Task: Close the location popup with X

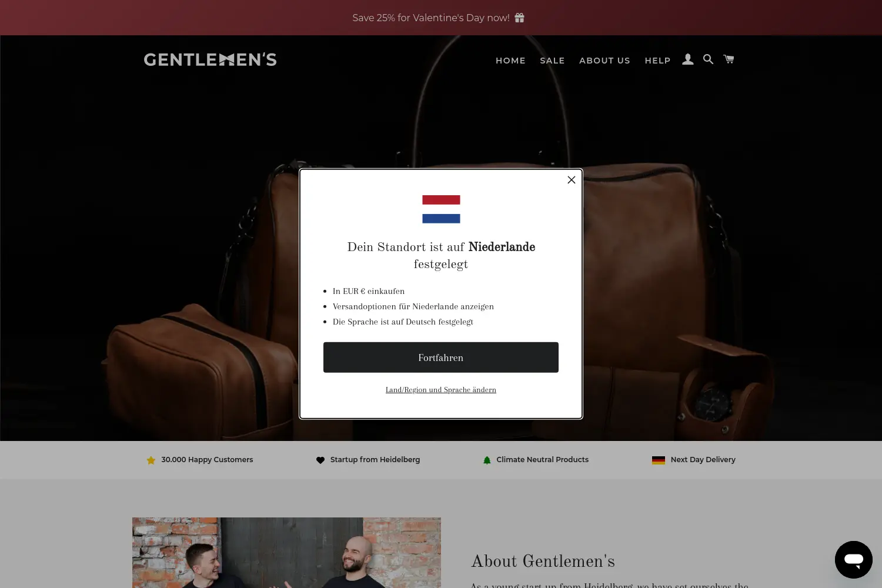Action: point(572,180)
